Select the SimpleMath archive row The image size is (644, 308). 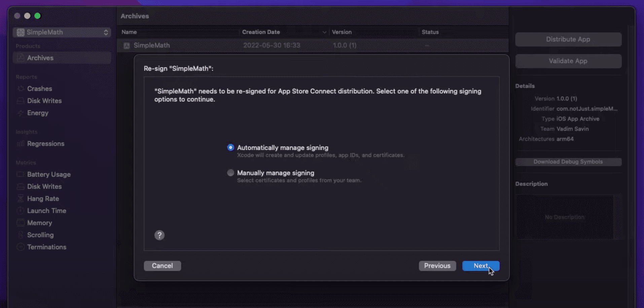[151, 45]
